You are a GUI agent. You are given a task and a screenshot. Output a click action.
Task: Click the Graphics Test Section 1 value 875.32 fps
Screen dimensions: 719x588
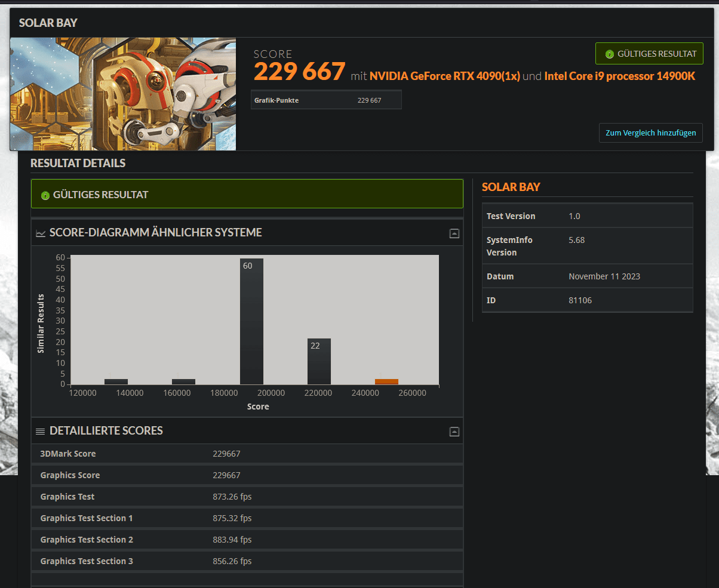pos(232,518)
